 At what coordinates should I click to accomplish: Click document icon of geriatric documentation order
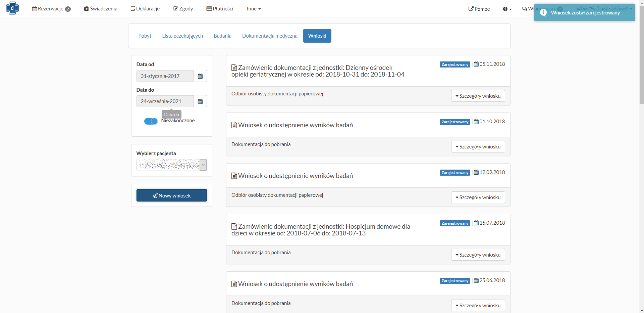(x=234, y=68)
